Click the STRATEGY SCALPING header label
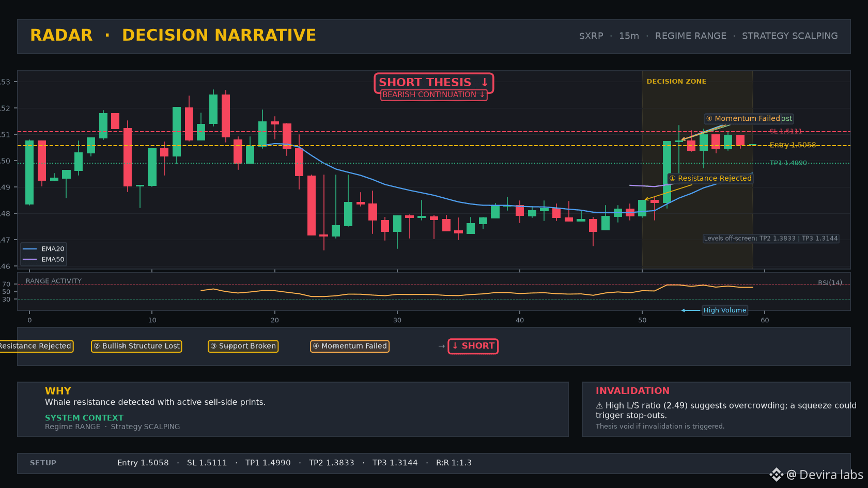The height and width of the screenshot is (488, 868). (790, 36)
